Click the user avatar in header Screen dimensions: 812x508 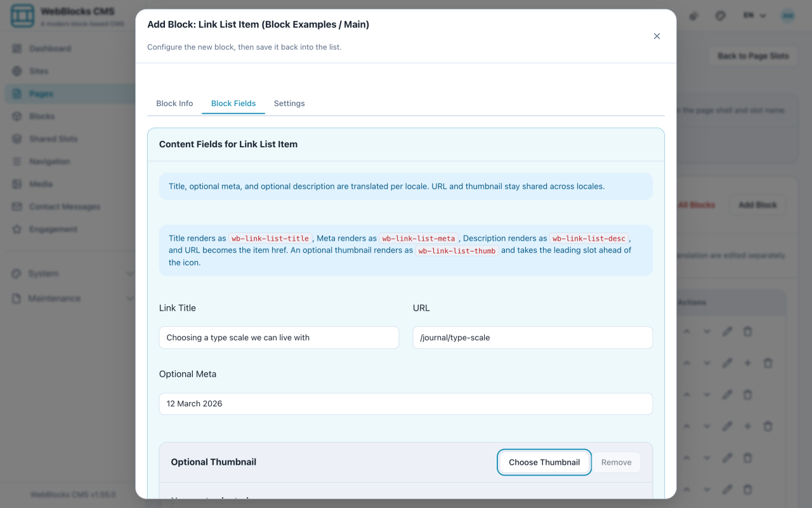pyautogui.click(x=788, y=16)
